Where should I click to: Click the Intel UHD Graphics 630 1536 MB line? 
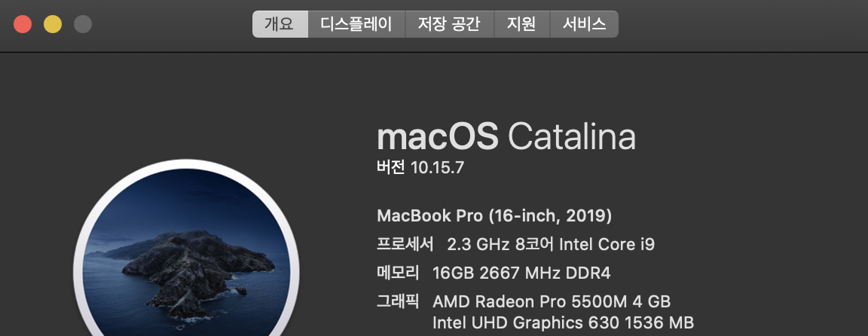563,322
